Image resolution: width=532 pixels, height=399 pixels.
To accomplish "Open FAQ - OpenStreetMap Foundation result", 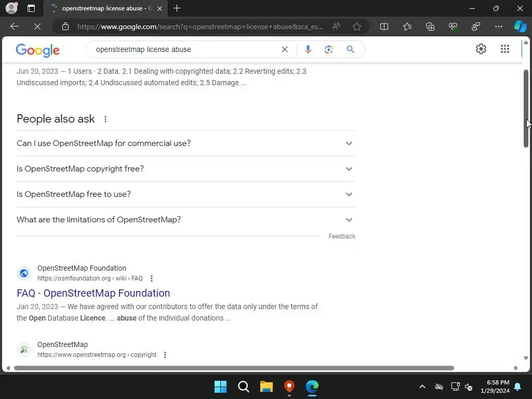I will click(x=94, y=293).
